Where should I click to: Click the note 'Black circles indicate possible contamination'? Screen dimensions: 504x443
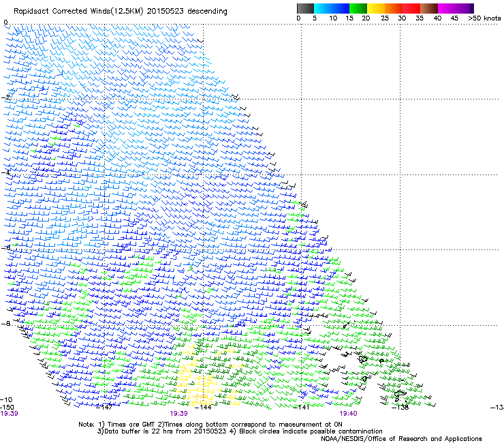click(x=311, y=431)
